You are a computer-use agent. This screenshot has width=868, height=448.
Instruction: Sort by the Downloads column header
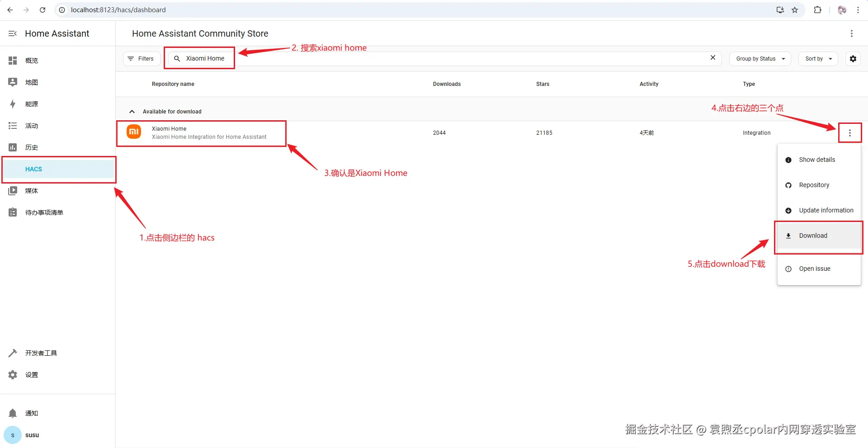point(447,84)
